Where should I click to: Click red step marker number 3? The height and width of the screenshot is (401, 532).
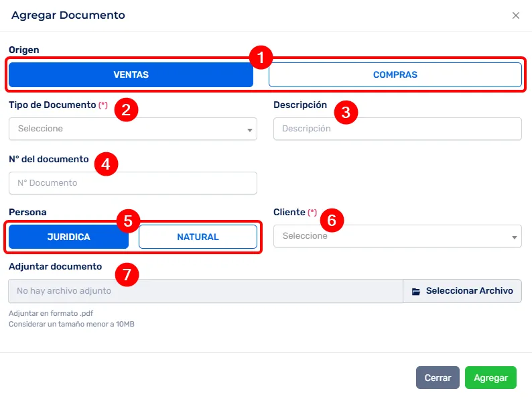point(346,112)
